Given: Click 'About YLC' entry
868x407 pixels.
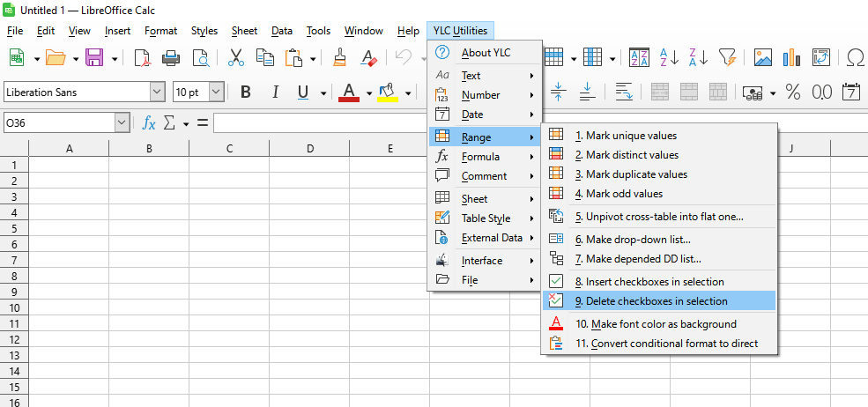Looking at the screenshot, I should (x=486, y=53).
